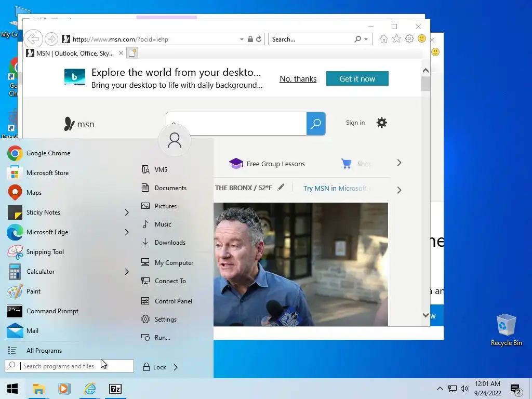Select the MSN Outlook tab
This screenshot has width=532, height=399.
click(x=75, y=54)
